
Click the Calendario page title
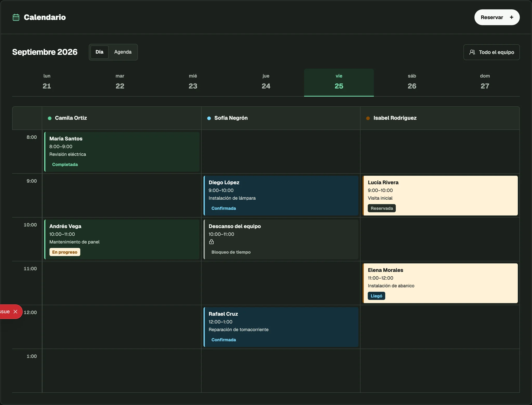point(45,17)
